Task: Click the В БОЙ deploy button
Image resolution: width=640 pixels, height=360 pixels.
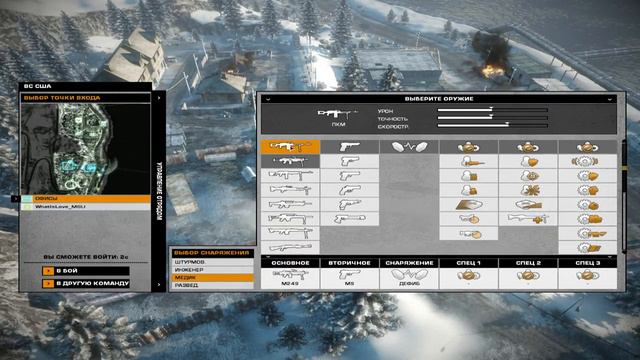Action: (86, 271)
